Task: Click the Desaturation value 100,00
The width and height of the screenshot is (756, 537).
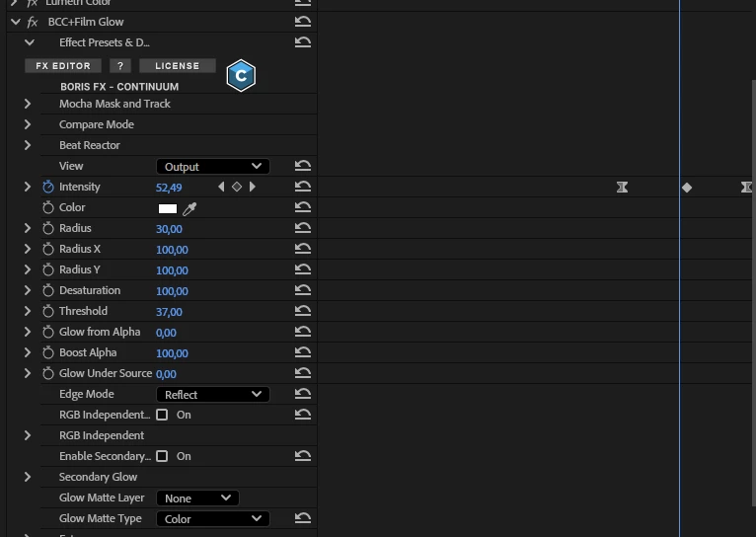Action: click(172, 291)
